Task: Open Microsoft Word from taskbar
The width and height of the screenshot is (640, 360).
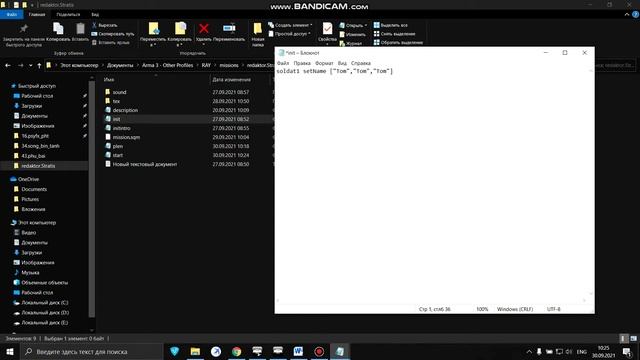Action: 298,351
